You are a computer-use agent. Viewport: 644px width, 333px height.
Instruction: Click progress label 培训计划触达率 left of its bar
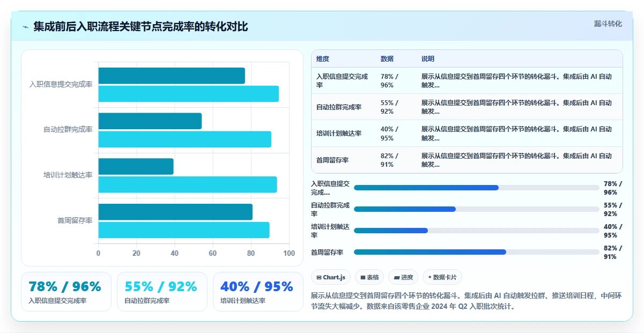(330, 231)
